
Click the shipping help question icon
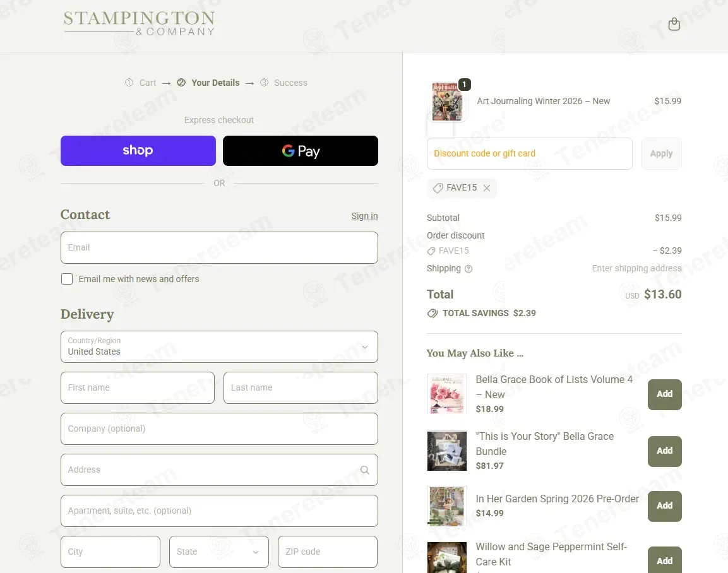click(x=468, y=269)
